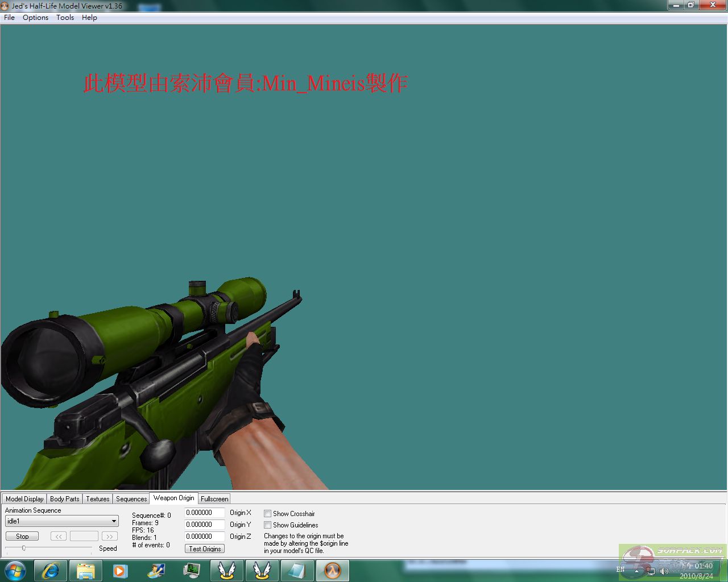Click the animation Speed slider handle
The width and height of the screenshot is (728, 582).
coord(24,548)
